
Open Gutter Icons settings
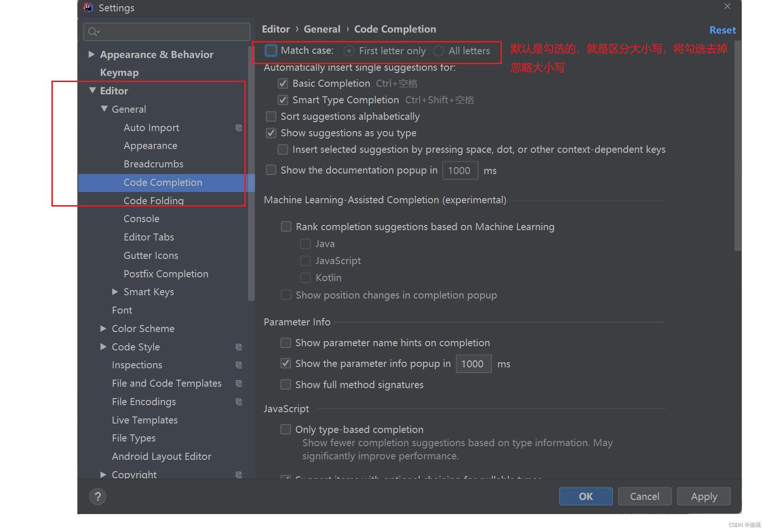click(x=151, y=256)
